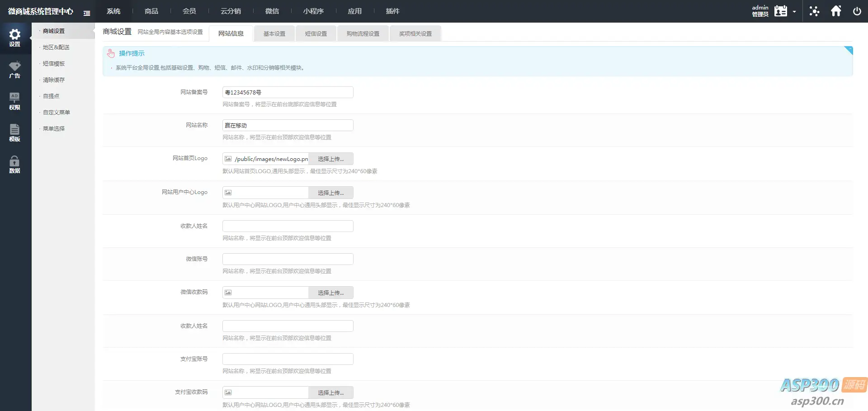Open the 插件 top navigation menu
The height and width of the screenshot is (411, 868).
pyautogui.click(x=393, y=11)
